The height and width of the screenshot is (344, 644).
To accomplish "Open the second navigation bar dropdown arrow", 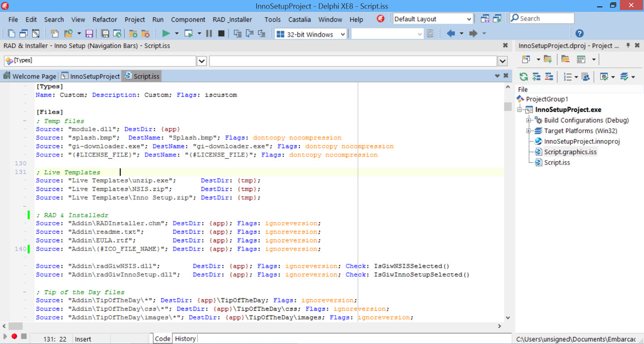I will tap(503, 61).
